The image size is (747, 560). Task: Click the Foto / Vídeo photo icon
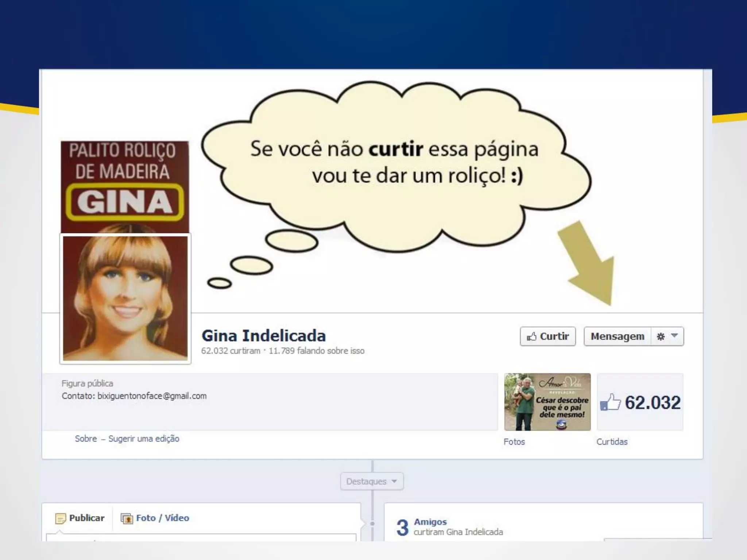click(127, 518)
